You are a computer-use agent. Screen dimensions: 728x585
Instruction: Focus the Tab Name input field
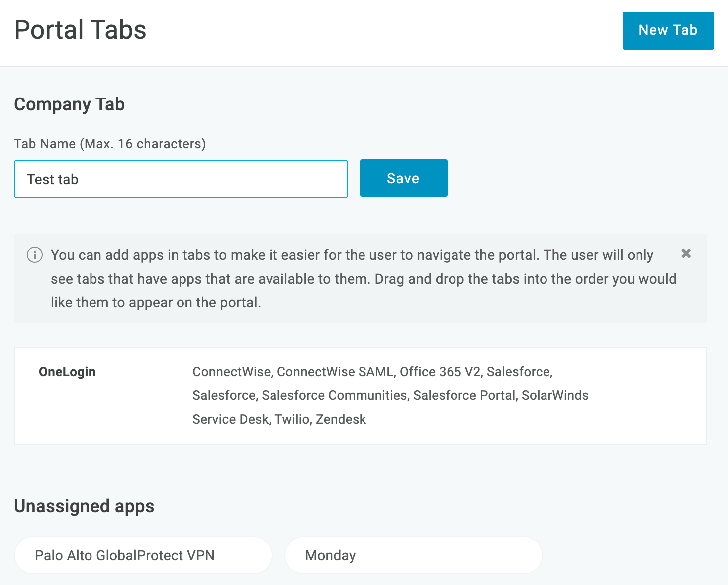click(x=181, y=179)
